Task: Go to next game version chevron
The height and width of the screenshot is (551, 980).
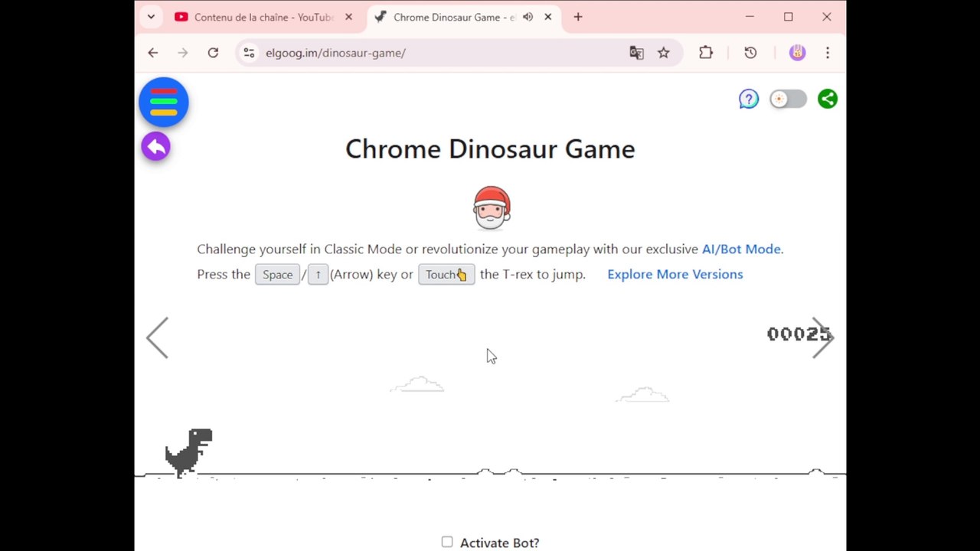Action: 823,337
